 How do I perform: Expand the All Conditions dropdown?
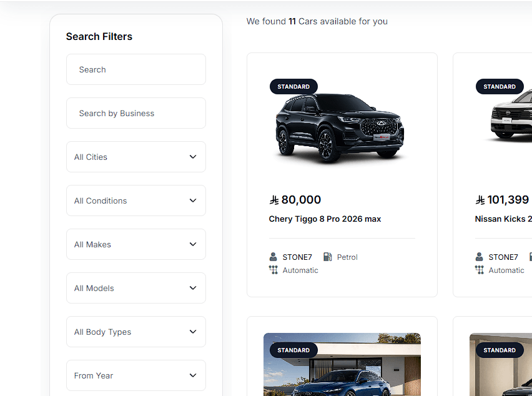(x=136, y=200)
